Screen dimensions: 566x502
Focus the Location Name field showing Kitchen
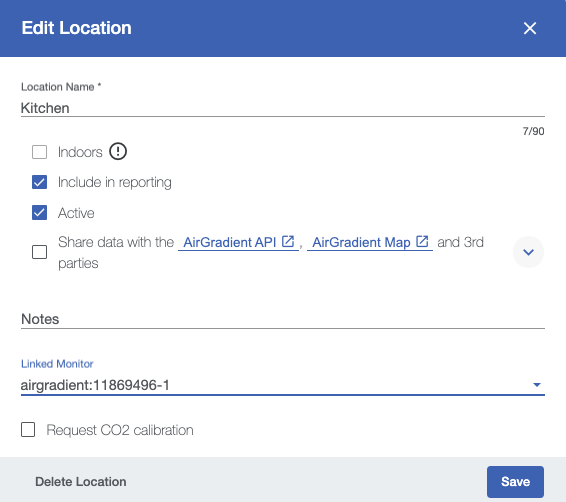tap(283, 108)
